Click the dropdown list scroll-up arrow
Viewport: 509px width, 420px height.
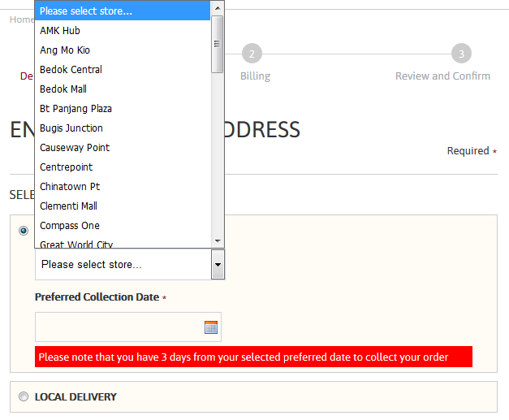tap(217, 7)
